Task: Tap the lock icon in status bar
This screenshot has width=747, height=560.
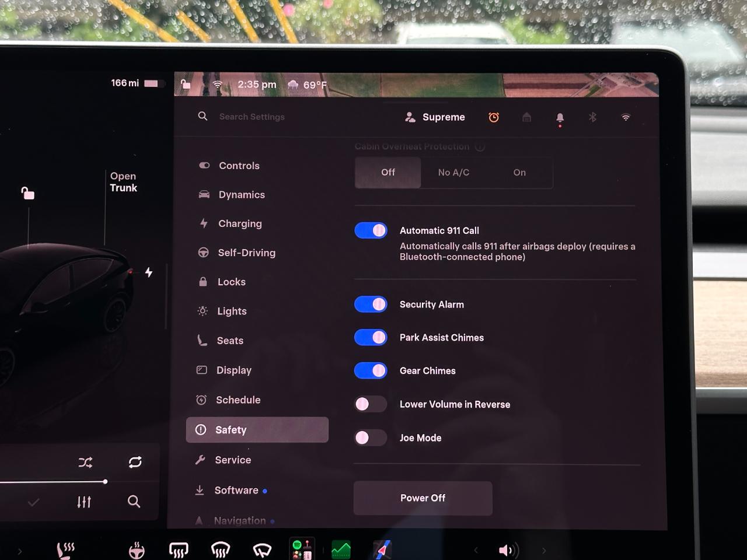Action: [185, 84]
